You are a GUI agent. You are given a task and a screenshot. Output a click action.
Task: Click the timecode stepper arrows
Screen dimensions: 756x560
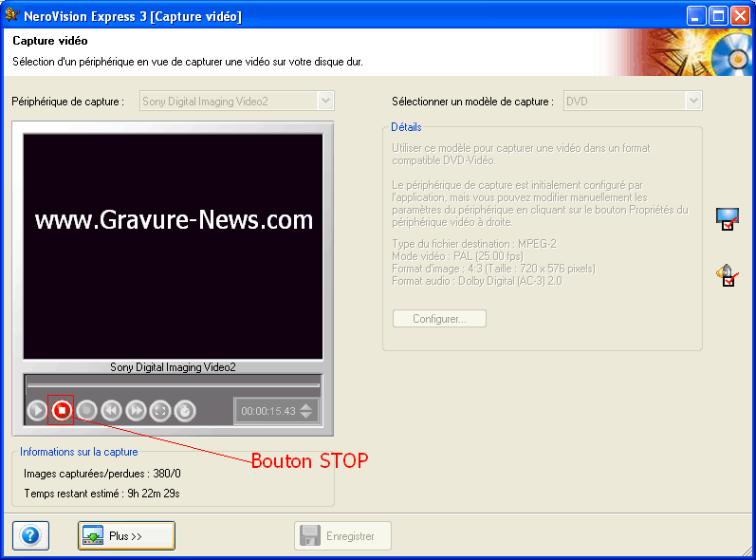click(306, 411)
